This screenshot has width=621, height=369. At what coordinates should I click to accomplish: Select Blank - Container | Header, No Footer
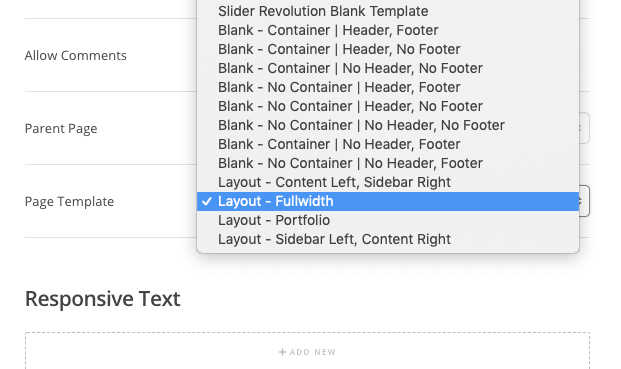(388, 49)
